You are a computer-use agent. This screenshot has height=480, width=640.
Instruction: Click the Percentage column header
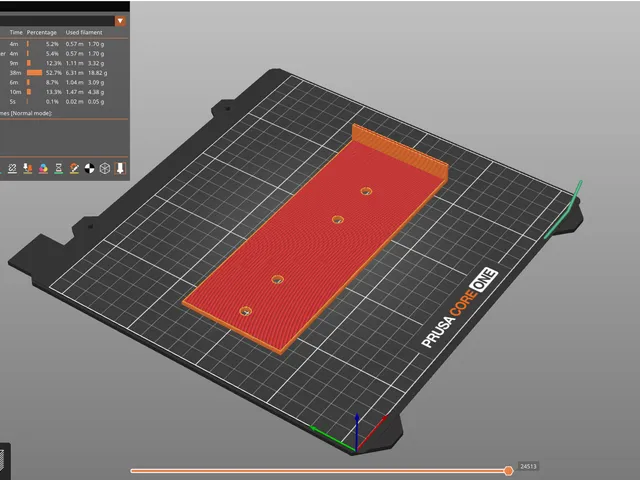tap(42, 32)
